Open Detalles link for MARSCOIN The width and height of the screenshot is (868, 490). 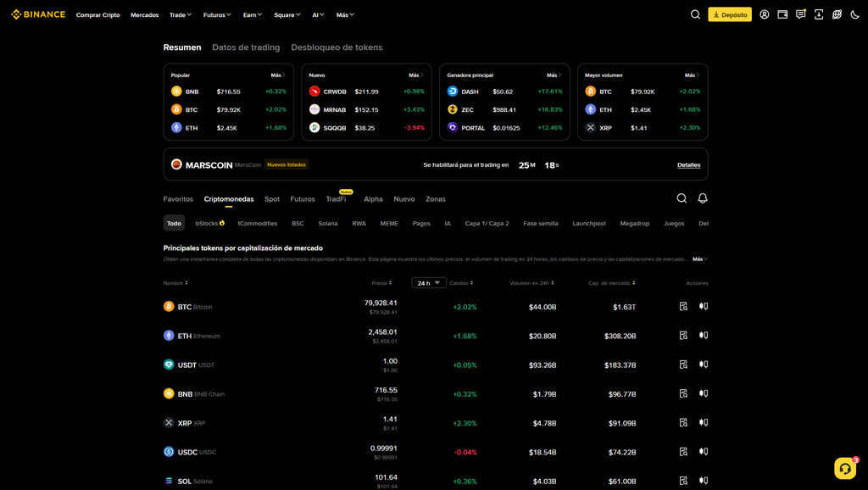[688, 165]
